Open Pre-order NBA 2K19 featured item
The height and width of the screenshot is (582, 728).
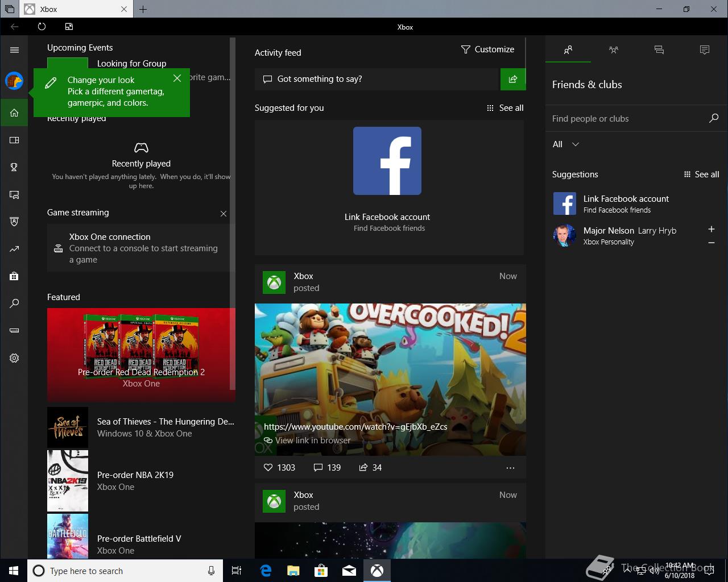[x=141, y=481]
